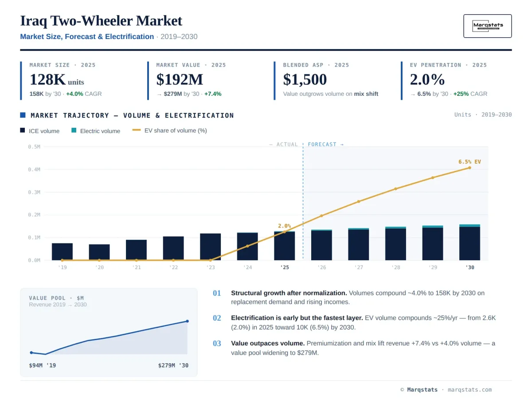532x404 pixels.
Task: Click the $1,500 blended ASP figure
Action: point(305,79)
